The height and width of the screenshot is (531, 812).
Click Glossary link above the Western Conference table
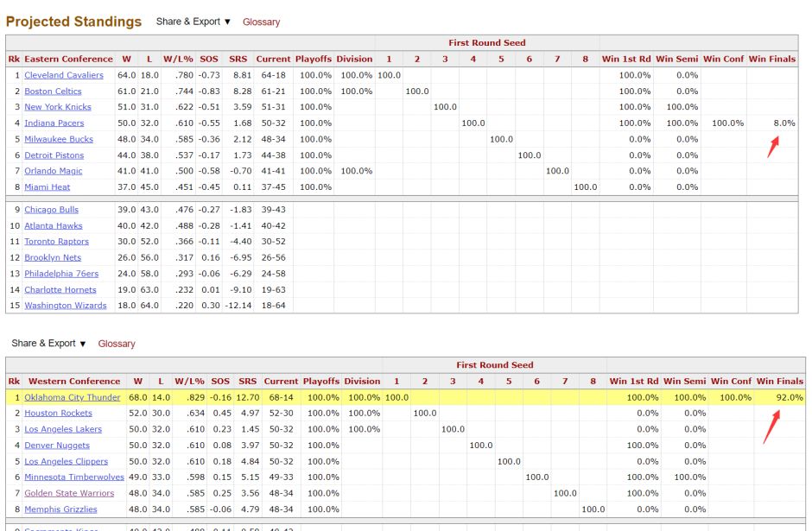click(117, 344)
